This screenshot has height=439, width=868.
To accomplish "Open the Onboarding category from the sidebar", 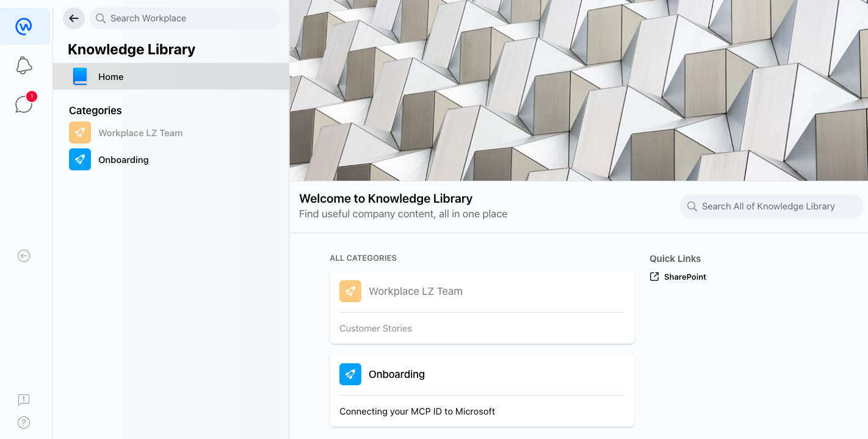I will tap(123, 159).
